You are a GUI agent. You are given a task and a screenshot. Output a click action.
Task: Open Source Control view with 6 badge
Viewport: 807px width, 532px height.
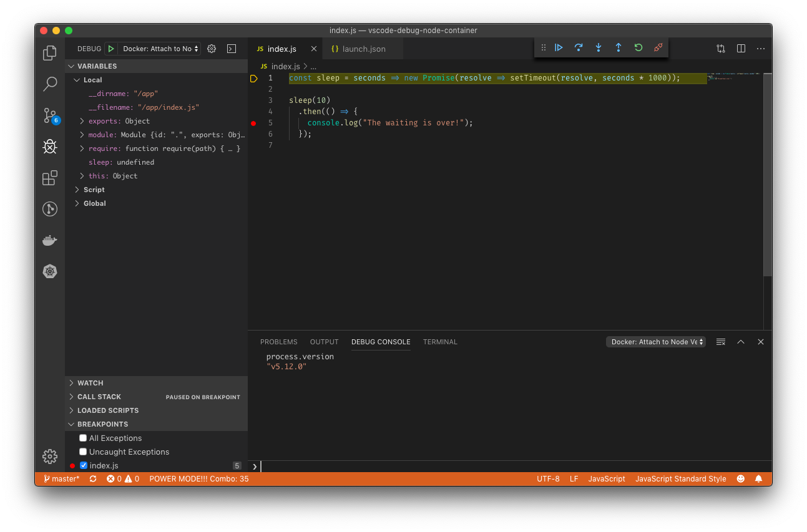[50, 115]
